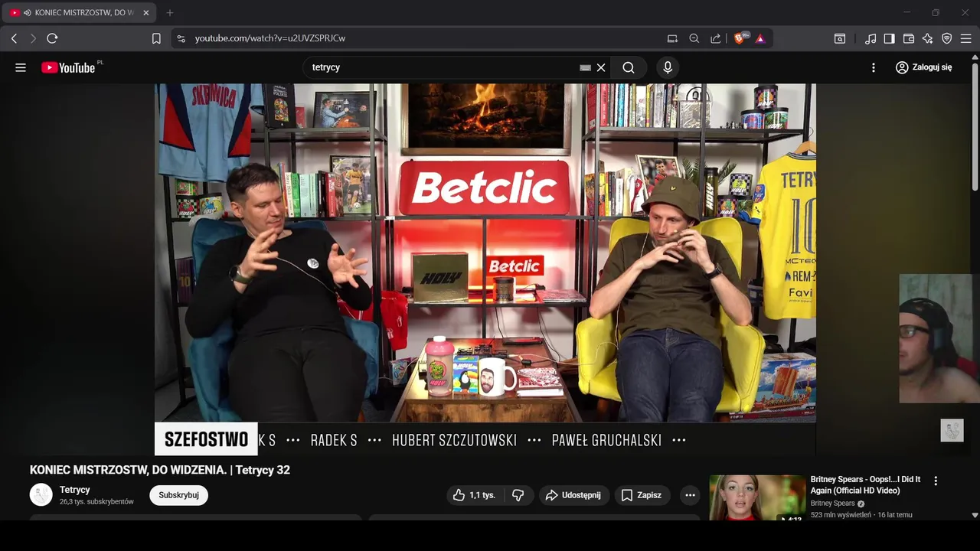Click the youtube.com URL in address bar
The image size is (980, 551).
[x=269, y=38]
